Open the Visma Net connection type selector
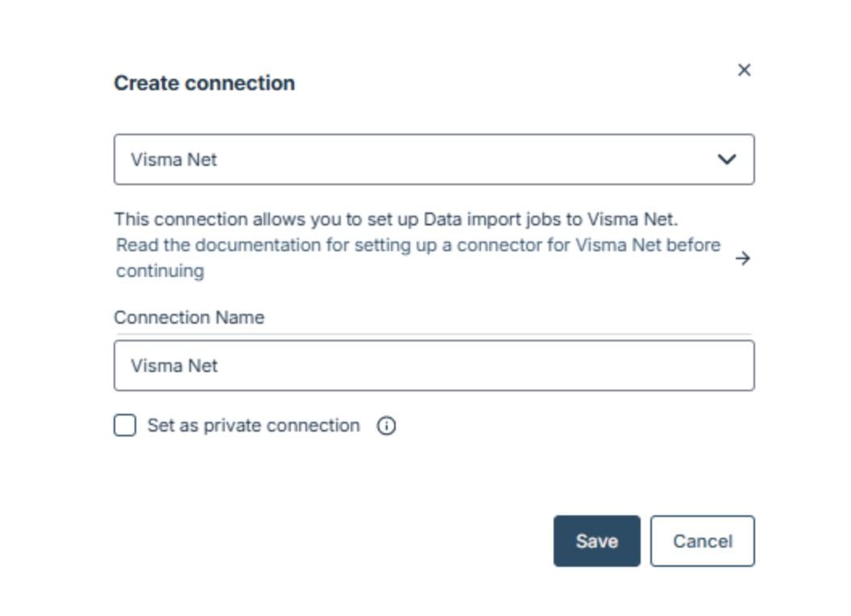Screen dimensions: 851x616 tap(434, 159)
